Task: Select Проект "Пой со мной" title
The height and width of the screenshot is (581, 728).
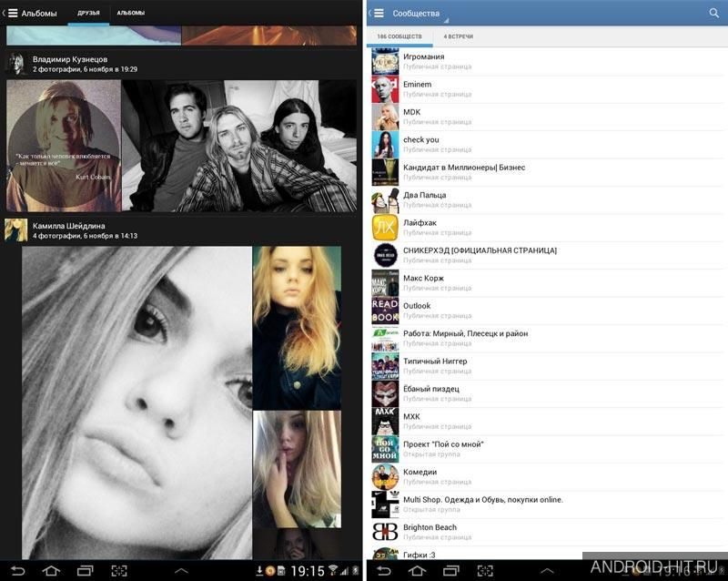Action: (x=443, y=444)
